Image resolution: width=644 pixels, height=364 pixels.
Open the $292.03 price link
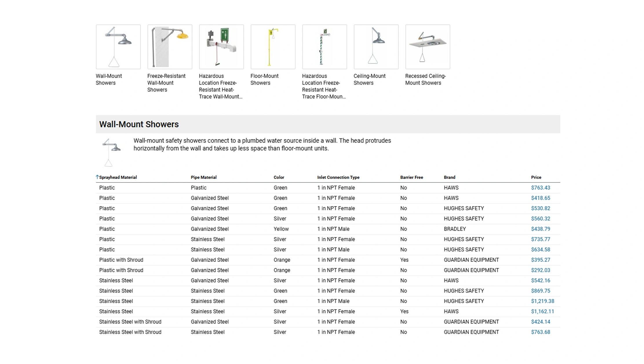(x=541, y=270)
